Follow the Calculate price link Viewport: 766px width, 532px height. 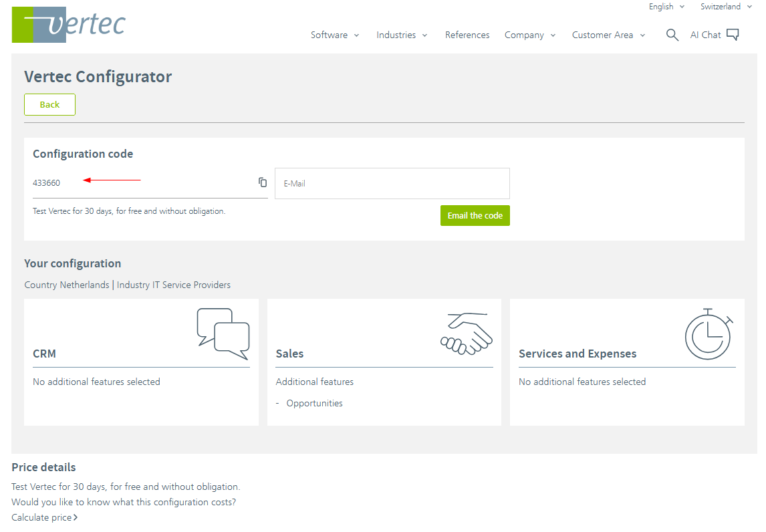coord(45,517)
